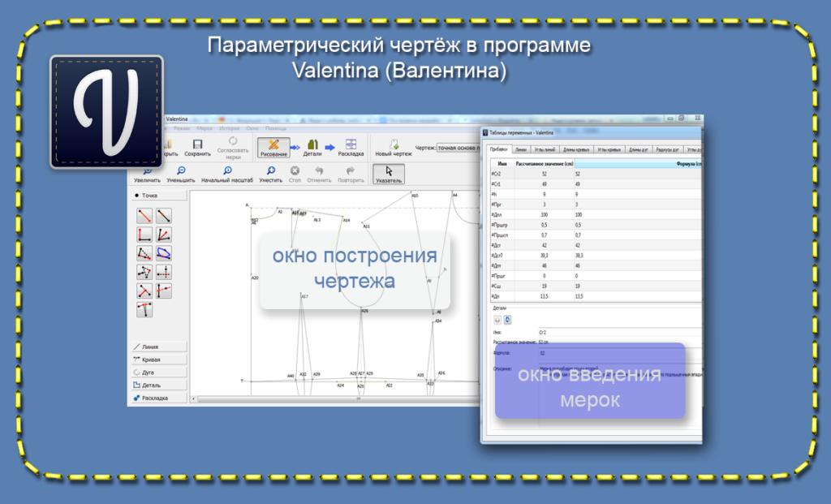
Task: Select the #h variable row
Action: (x=596, y=195)
